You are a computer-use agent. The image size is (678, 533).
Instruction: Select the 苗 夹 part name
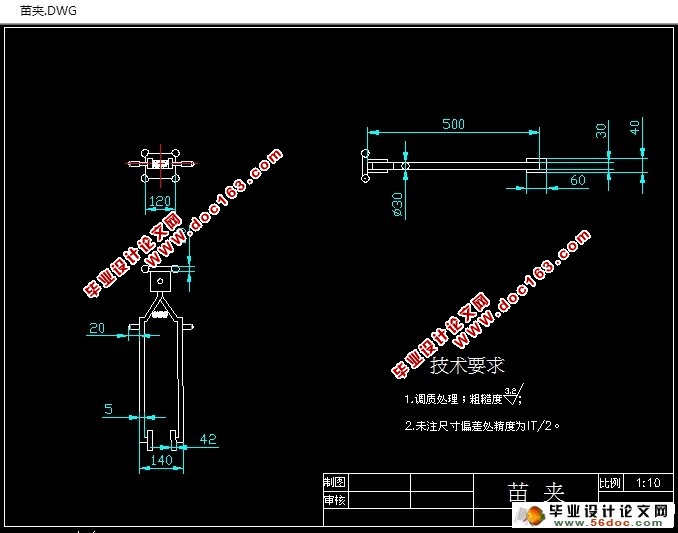536,492
